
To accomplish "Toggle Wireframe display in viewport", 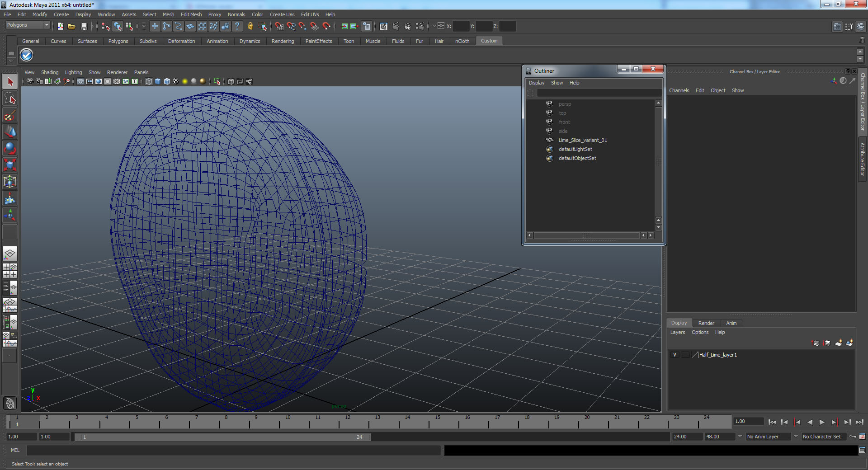I will click(149, 81).
